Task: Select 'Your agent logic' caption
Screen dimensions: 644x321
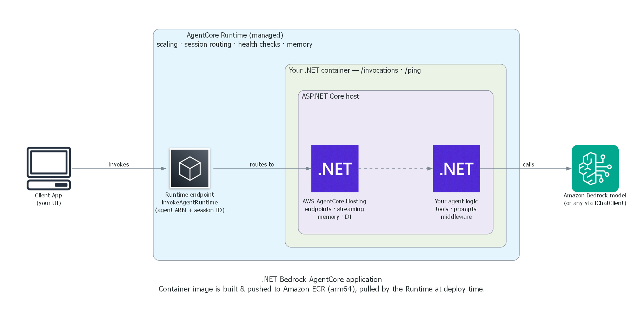Action: [x=456, y=201]
